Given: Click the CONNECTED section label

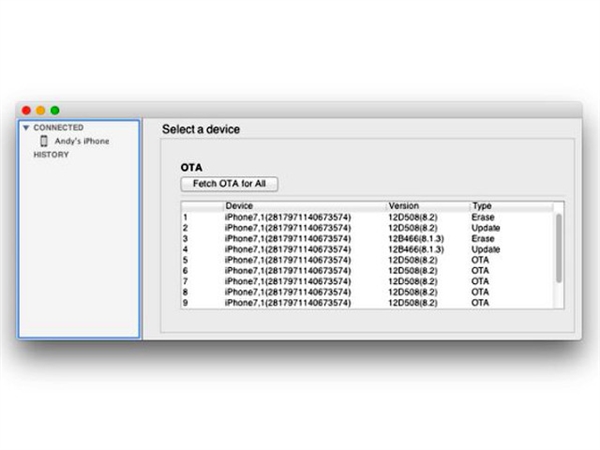Looking at the screenshot, I should (x=58, y=127).
